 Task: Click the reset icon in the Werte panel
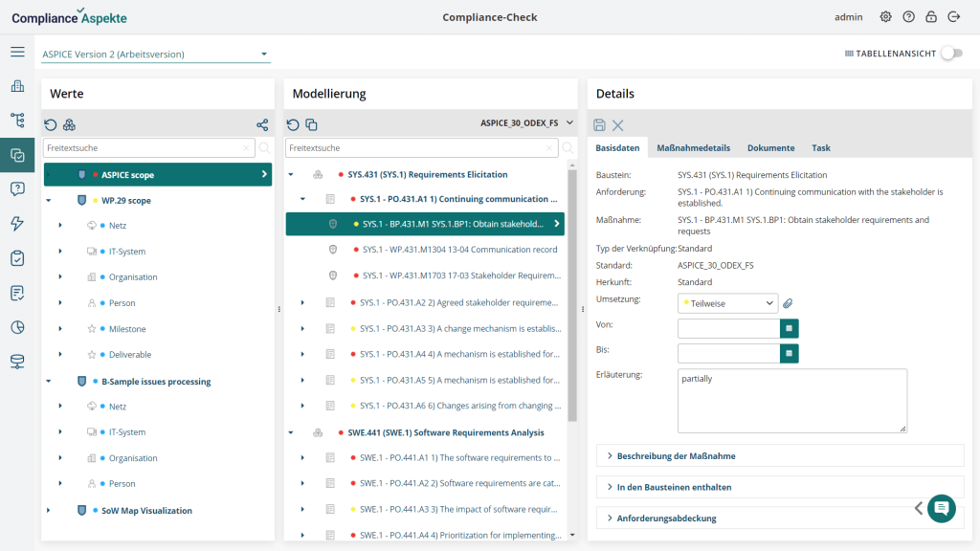click(x=50, y=124)
